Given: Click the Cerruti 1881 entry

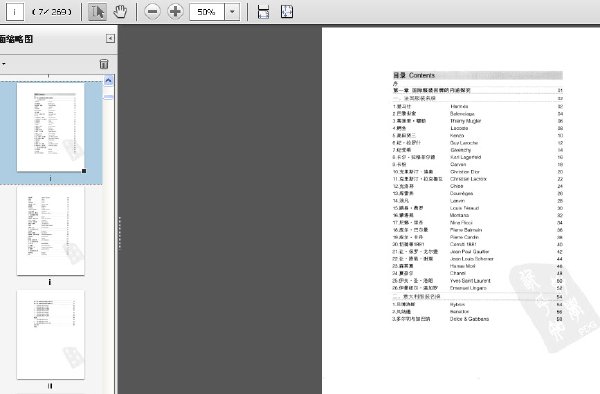Looking at the screenshot, I should (x=463, y=244).
